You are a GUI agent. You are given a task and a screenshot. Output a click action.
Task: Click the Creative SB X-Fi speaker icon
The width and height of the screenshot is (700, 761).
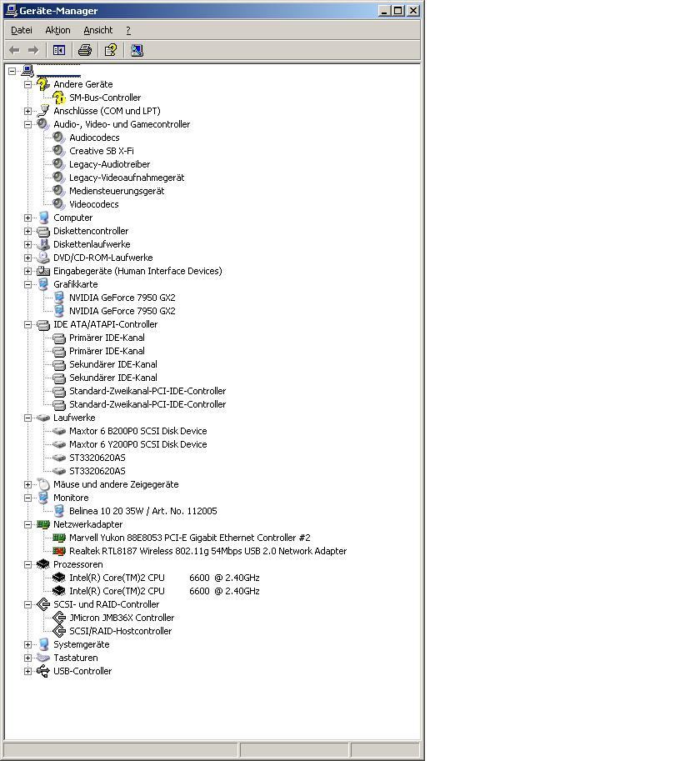[x=58, y=151]
